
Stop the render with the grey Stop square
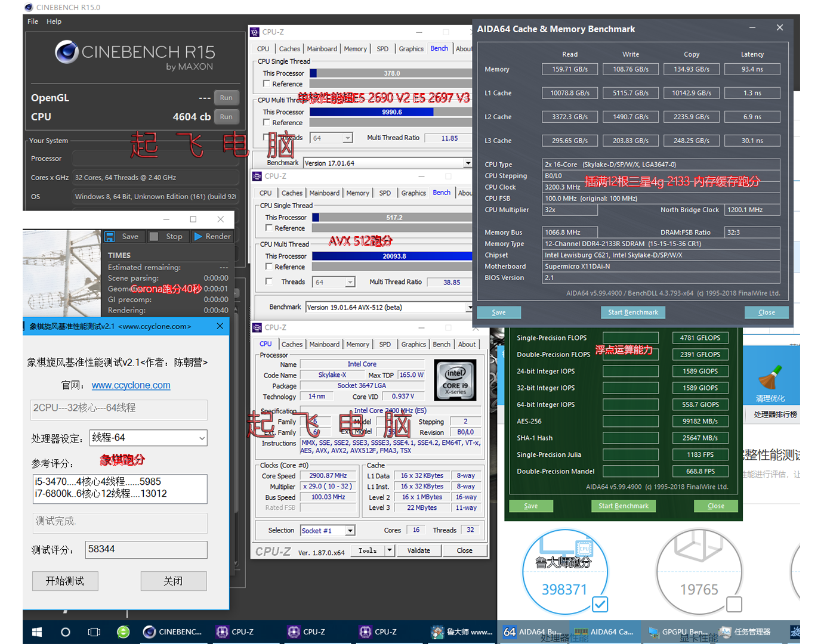point(154,237)
